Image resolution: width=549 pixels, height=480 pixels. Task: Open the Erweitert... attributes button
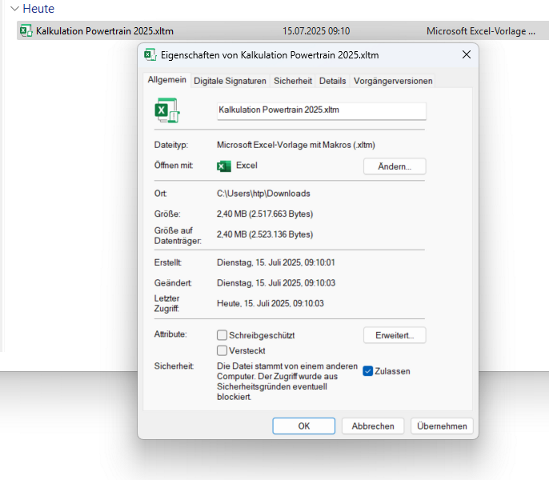(395, 335)
